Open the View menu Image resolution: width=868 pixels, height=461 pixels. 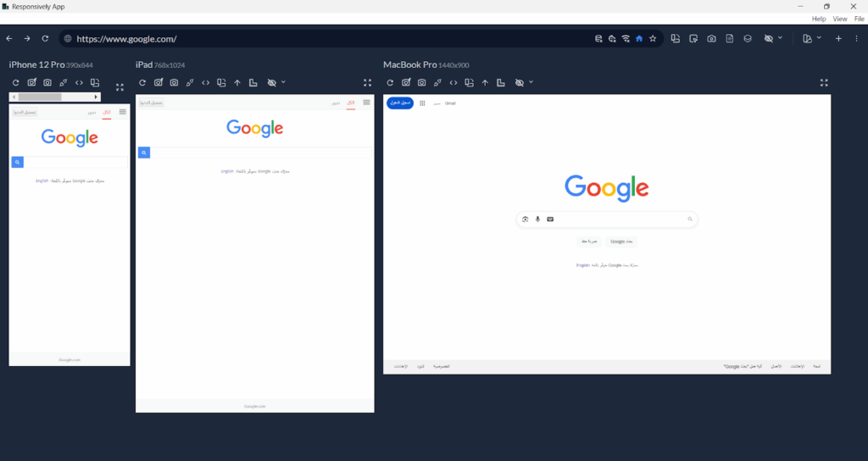pos(840,19)
